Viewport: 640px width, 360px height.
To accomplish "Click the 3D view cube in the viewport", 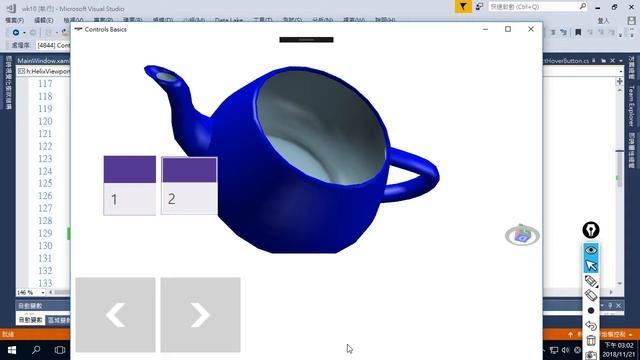I will pyautogui.click(x=522, y=235).
